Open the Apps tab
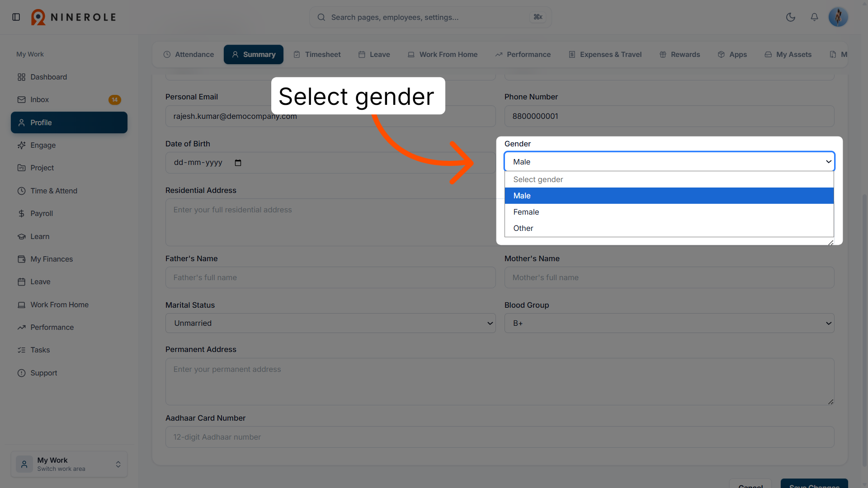The width and height of the screenshot is (868, 488). (x=732, y=54)
